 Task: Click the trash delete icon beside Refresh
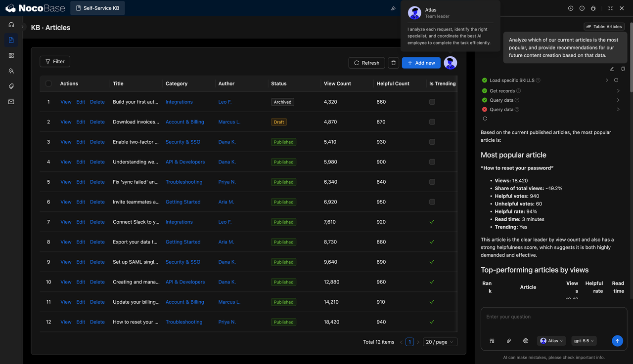(393, 63)
